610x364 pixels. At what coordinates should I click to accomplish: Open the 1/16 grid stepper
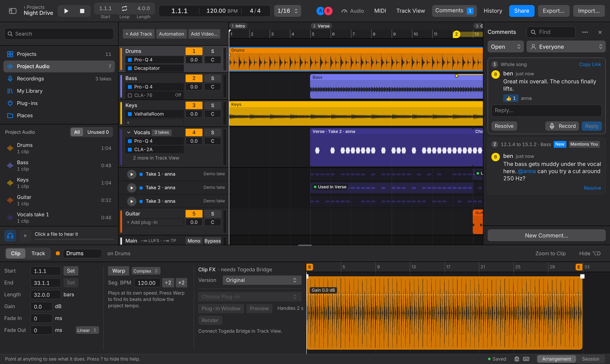[287, 11]
